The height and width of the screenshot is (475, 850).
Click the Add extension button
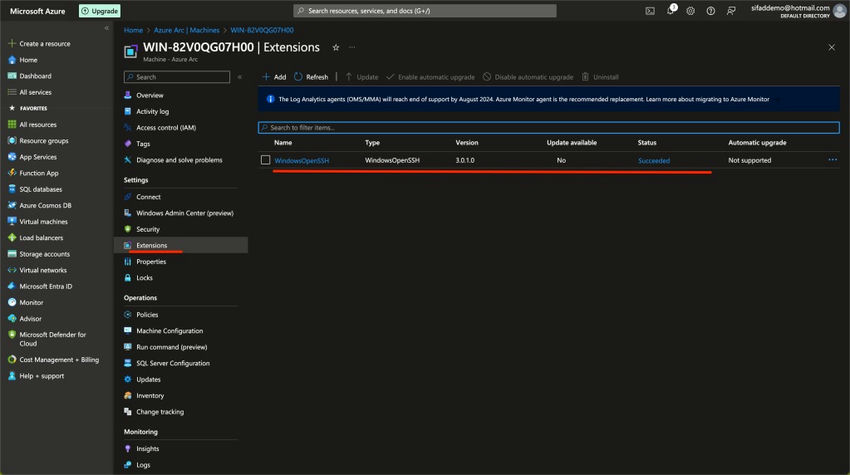273,77
